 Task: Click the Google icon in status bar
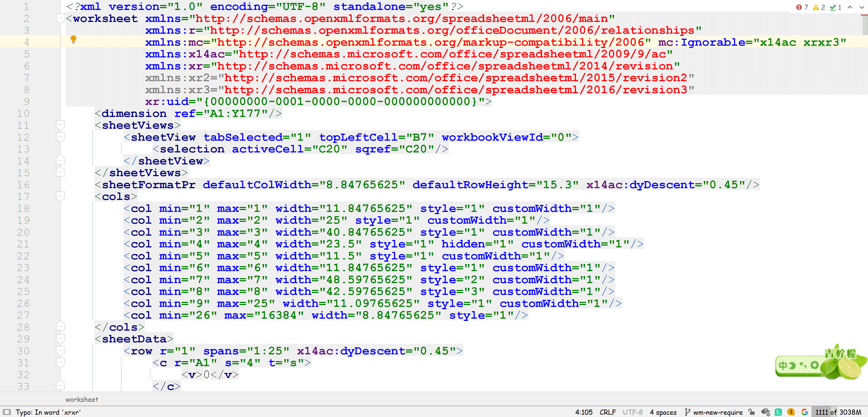(805, 412)
